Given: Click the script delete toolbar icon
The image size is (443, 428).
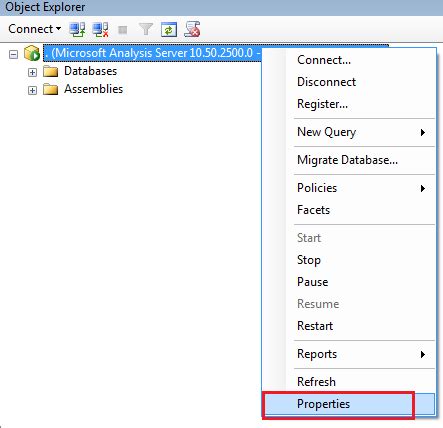Looking at the screenshot, I should pos(192,29).
